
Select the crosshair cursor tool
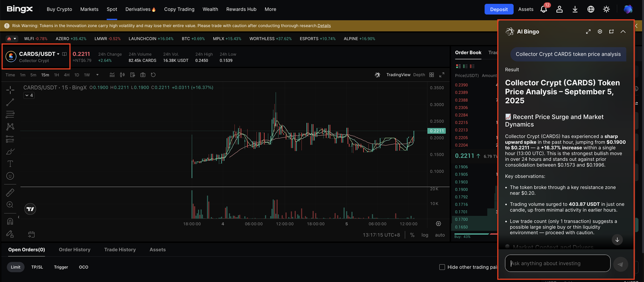[x=10, y=90]
